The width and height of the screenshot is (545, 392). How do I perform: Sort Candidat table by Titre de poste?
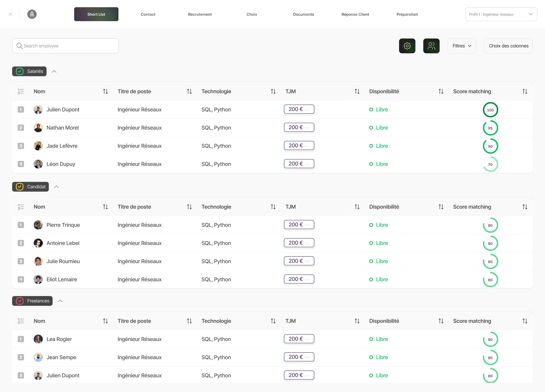click(x=189, y=207)
